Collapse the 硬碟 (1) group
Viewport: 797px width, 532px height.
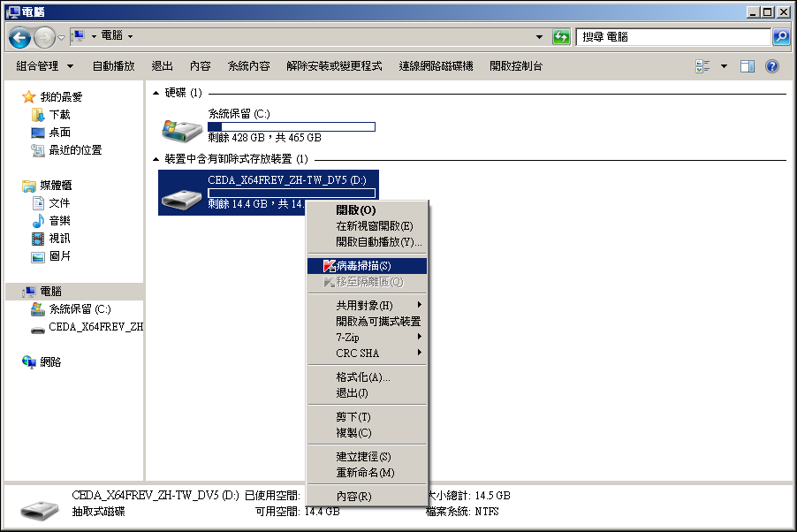156,93
